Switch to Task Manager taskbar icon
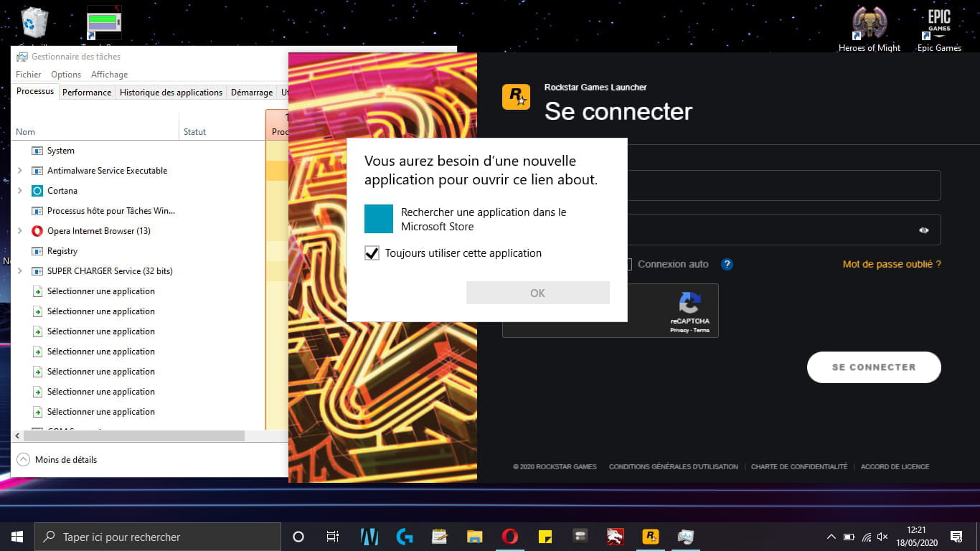The width and height of the screenshot is (980, 551). pos(686,537)
